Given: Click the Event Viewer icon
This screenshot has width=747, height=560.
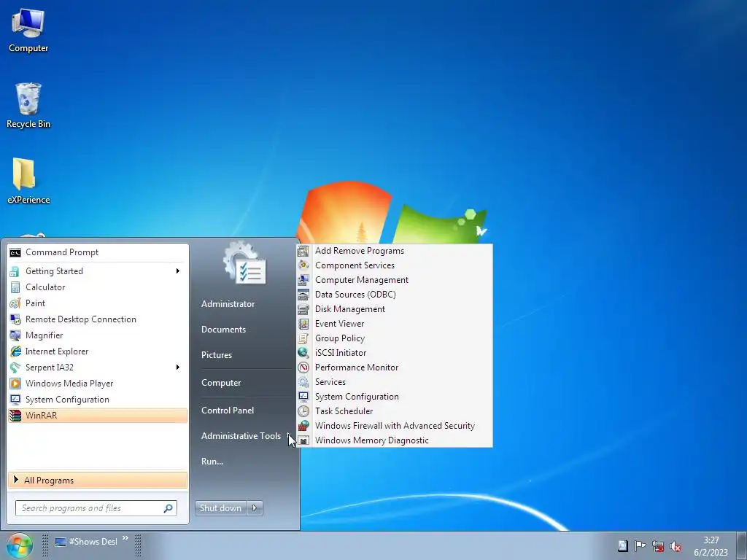Looking at the screenshot, I should pos(303,324).
